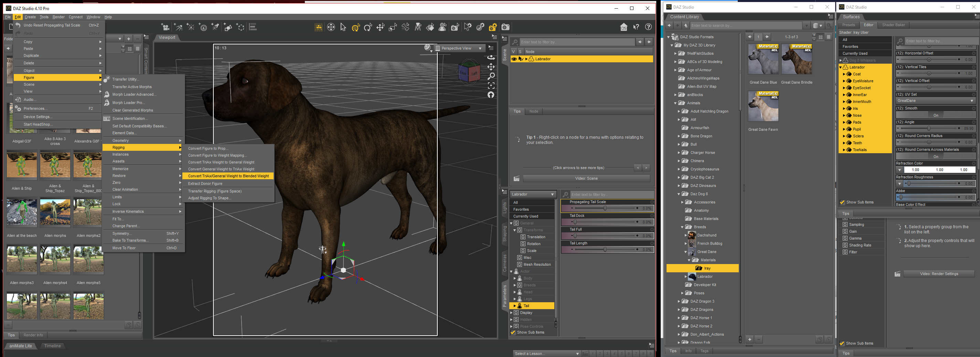Click the viewport Orbit camera icon
Screen dimensions: 980x357
[491, 57]
